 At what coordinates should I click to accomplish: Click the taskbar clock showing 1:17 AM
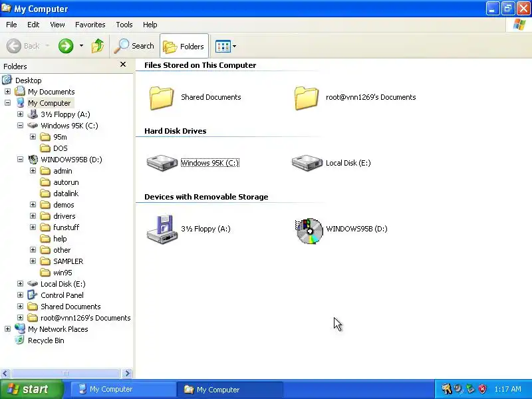pyautogui.click(x=507, y=389)
